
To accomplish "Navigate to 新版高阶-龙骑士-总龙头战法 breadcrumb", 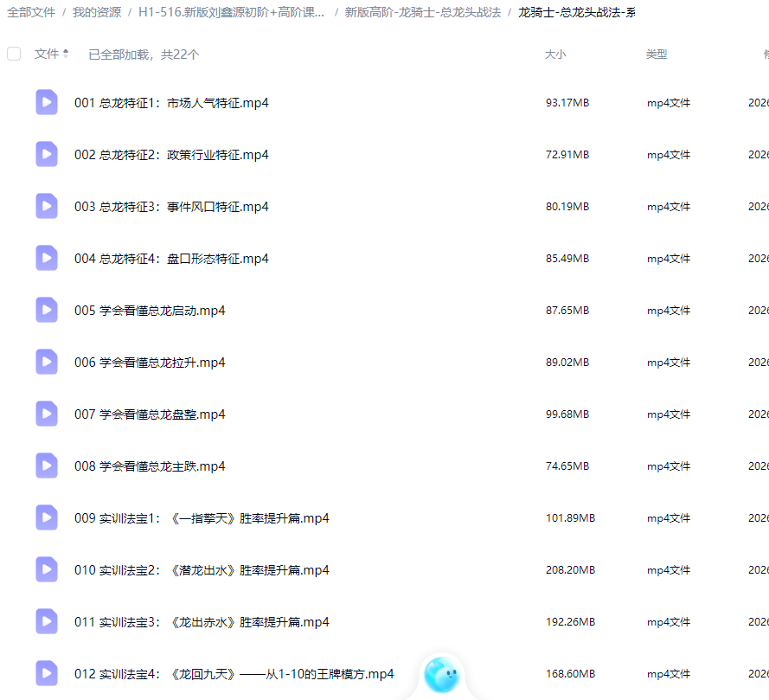I will (x=420, y=12).
